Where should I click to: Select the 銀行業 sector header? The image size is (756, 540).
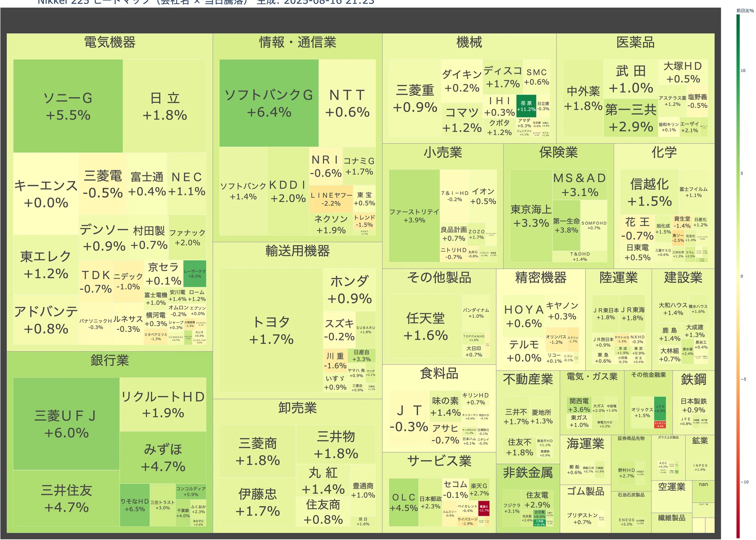pos(110,361)
